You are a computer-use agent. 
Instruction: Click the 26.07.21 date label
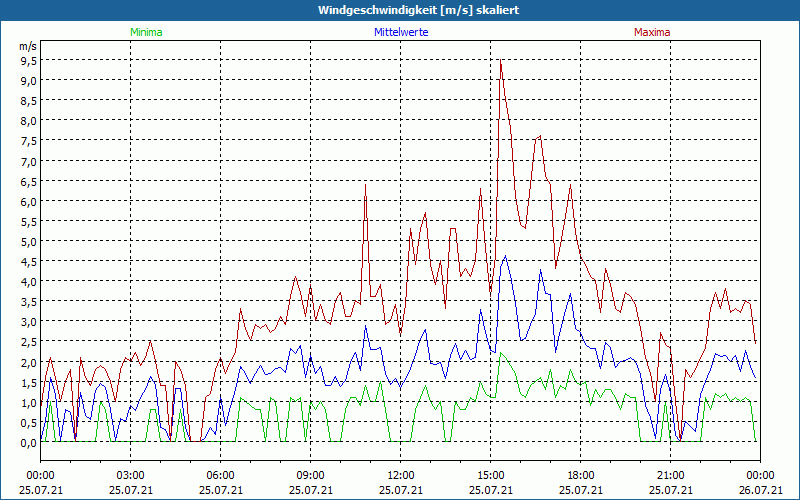[x=761, y=490]
